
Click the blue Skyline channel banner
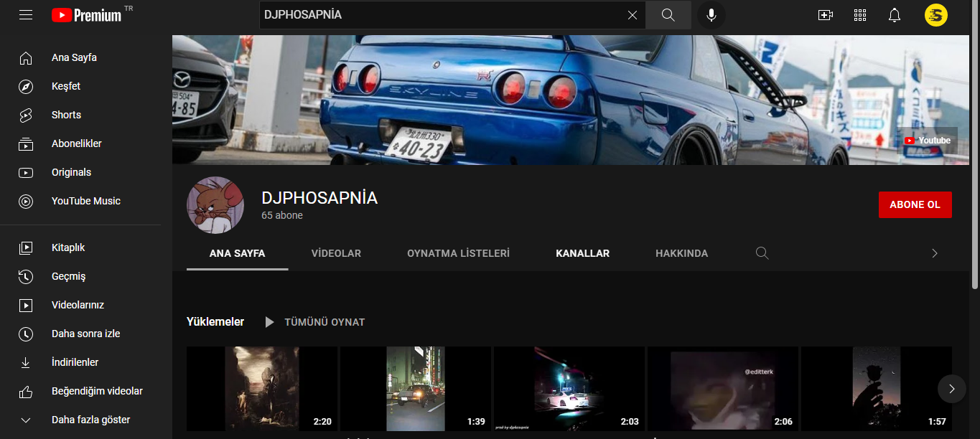click(571, 100)
